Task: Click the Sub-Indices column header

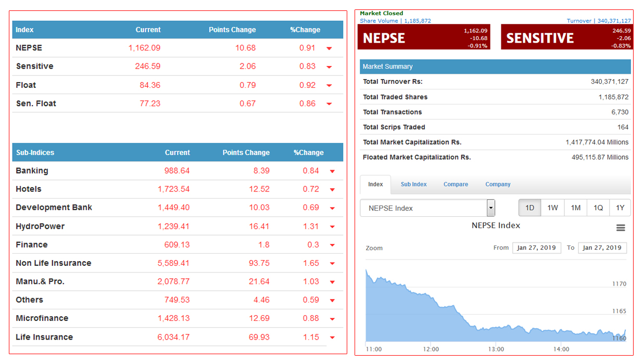Action: click(35, 152)
